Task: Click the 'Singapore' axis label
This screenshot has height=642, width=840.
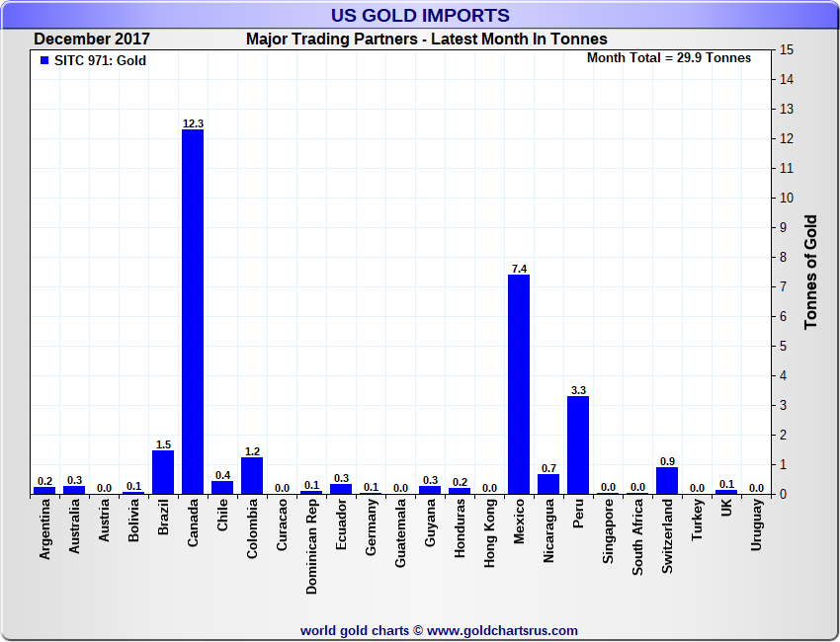Action: point(608,530)
